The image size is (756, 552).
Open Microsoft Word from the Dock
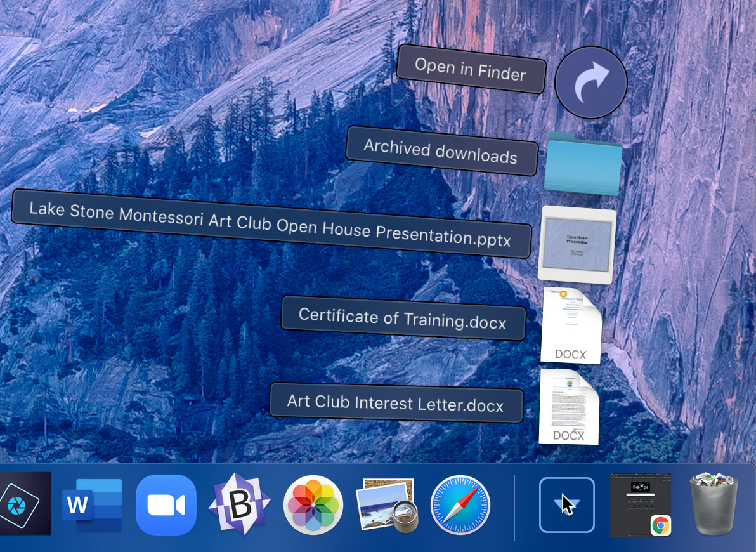click(x=91, y=504)
